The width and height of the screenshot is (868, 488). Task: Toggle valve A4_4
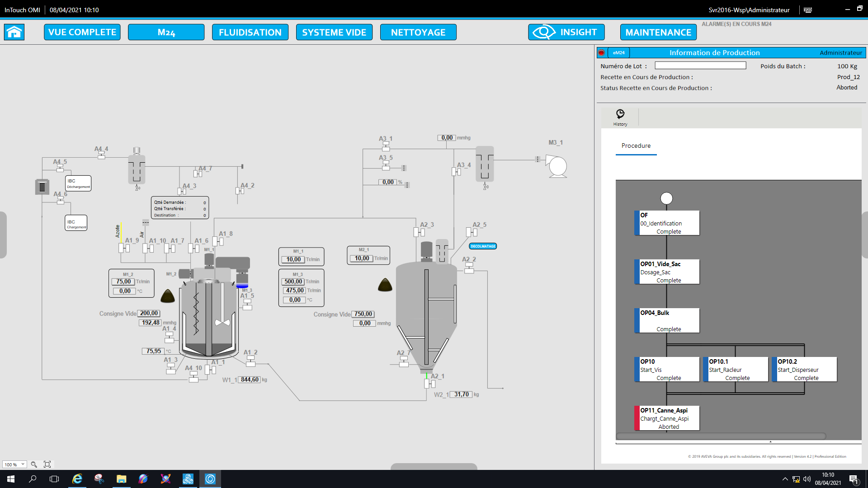click(x=101, y=155)
